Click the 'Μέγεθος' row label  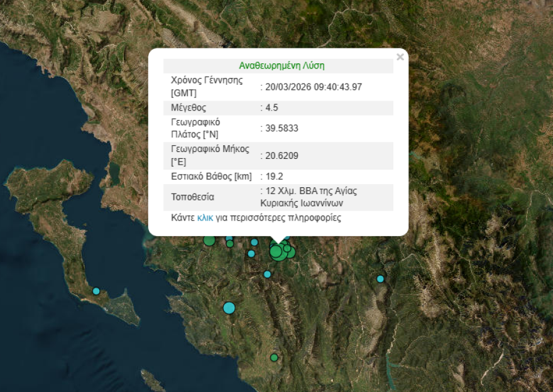pyautogui.click(x=189, y=107)
